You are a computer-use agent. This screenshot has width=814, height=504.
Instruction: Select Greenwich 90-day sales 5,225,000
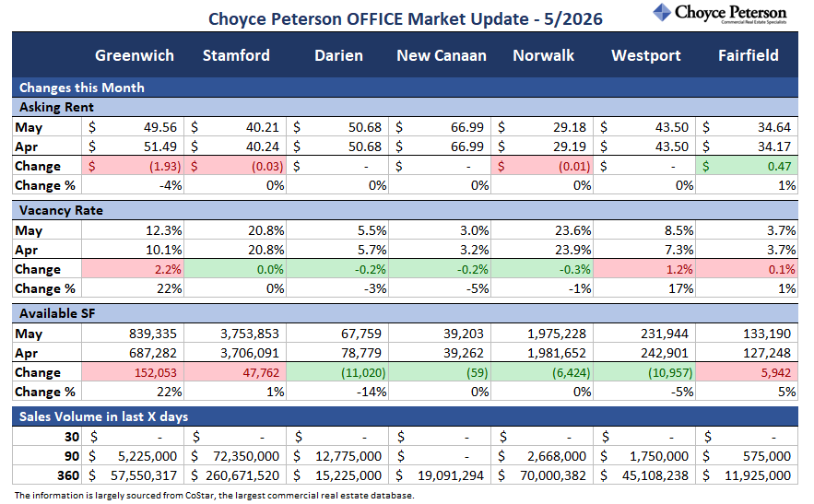(147, 457)
